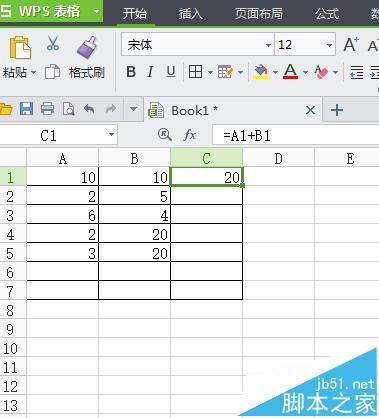Click the Copy icon beside 格式刷
Image resolution: width=379 pixels, height=418 pixels.
(x=52, y=72)
